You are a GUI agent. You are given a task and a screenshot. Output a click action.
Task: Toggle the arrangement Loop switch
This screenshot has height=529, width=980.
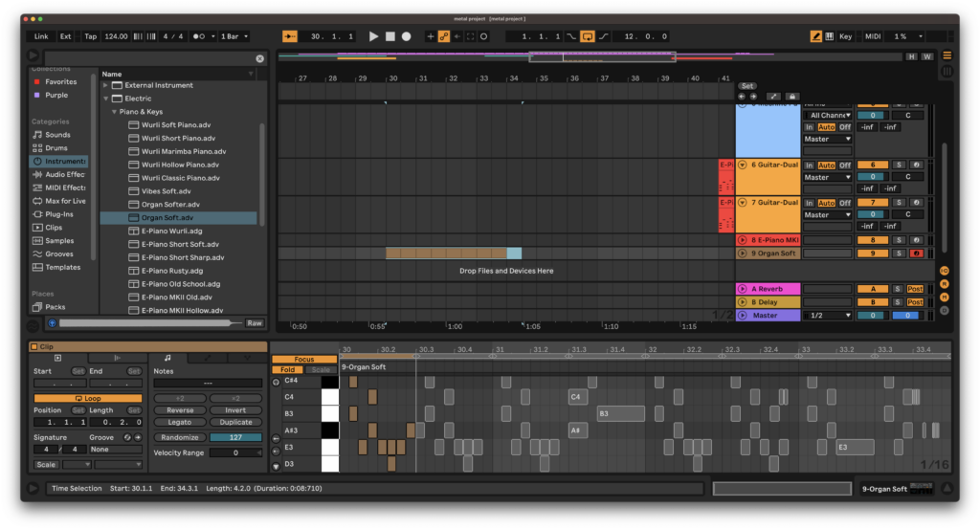(587, 36)
